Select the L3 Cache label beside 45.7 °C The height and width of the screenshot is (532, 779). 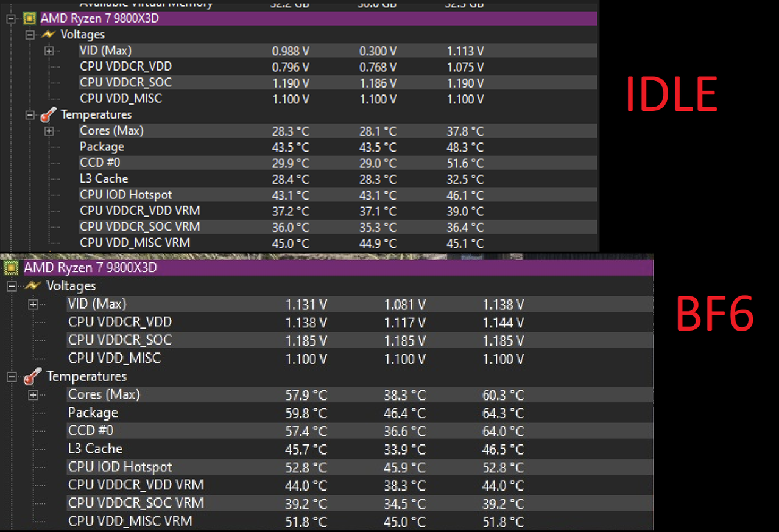[x=96, y=449]
